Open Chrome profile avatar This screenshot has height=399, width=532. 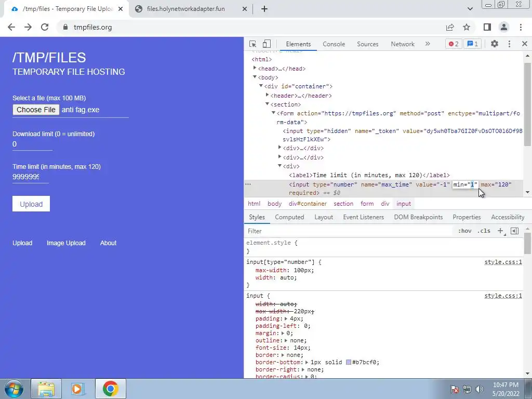[x=504, y=27]
